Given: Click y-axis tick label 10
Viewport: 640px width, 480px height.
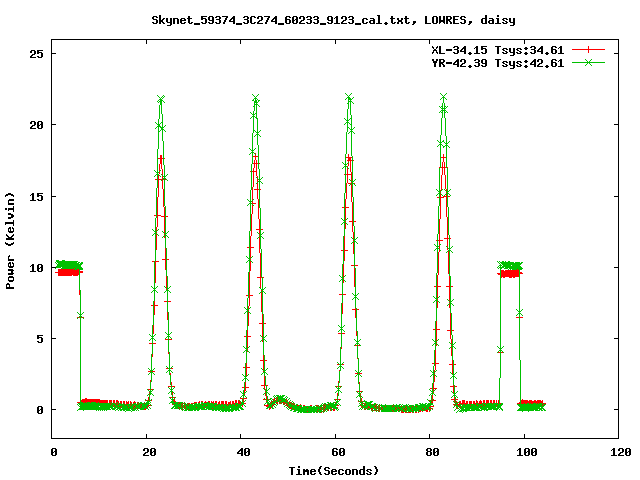Looking at the screenshot, I should 36,268.
